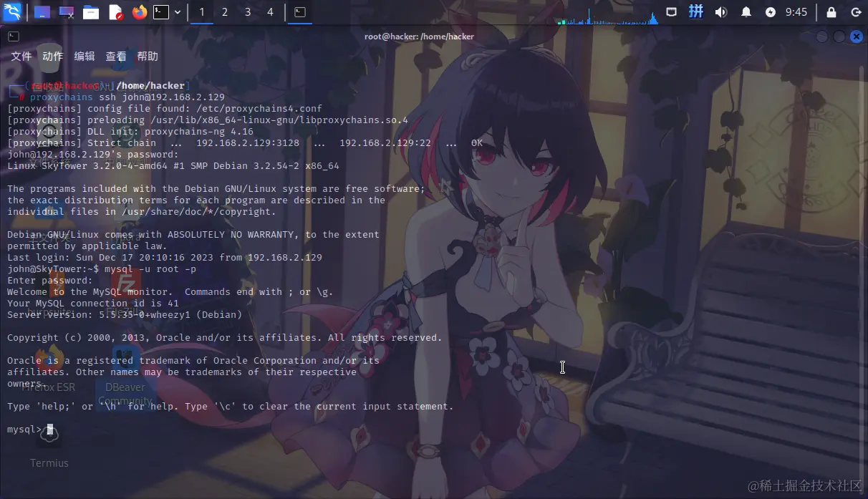
Task: Click the 'Copyright (c) 2000, 2013, Oracle' line
Action: pyautogui.click(x=225, y=338)
